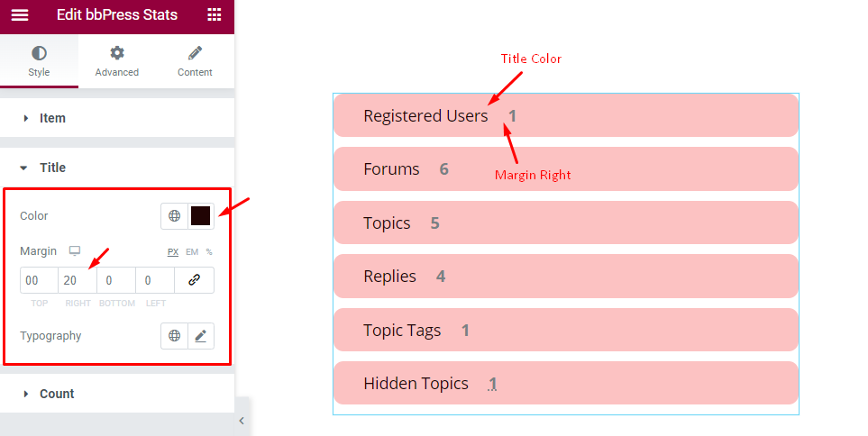Image resolution: width=868 pixels, height=436 pixels.
Task: Focus the Right margin input field
Action: (x=78, y=280)
